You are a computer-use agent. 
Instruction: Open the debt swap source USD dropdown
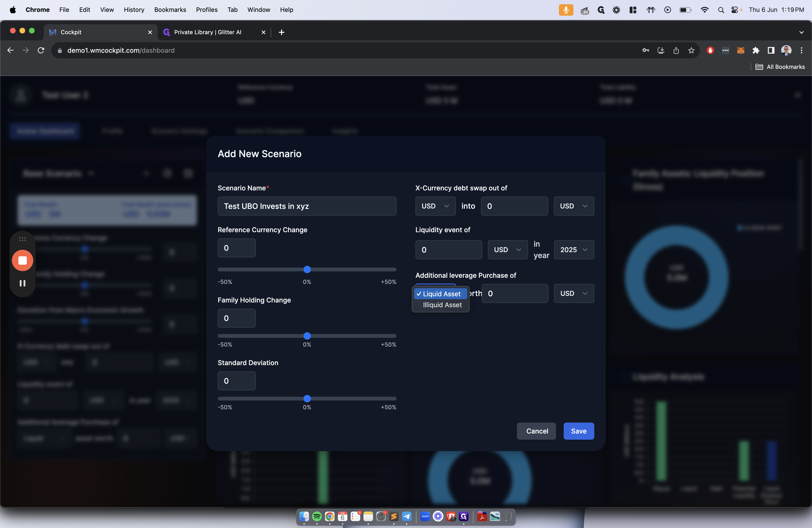[x=435, y=206]
